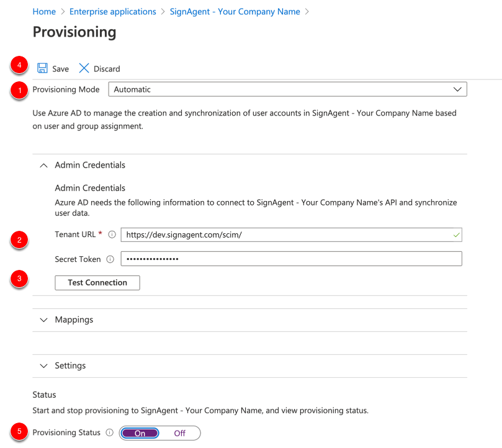
Task: Open the Provisioning Mode dropdown
Action: pyautogui.click(x=287, y=89)
